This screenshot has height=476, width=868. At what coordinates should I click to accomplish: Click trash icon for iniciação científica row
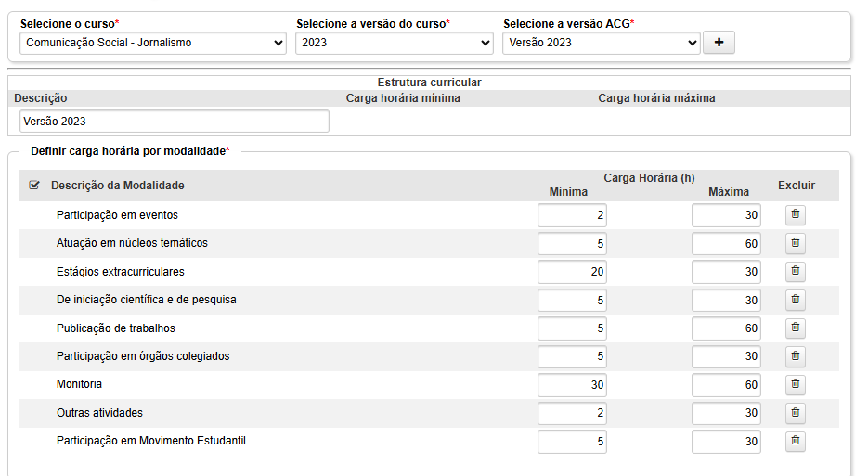pyautogui.click(x=796, y=301)
